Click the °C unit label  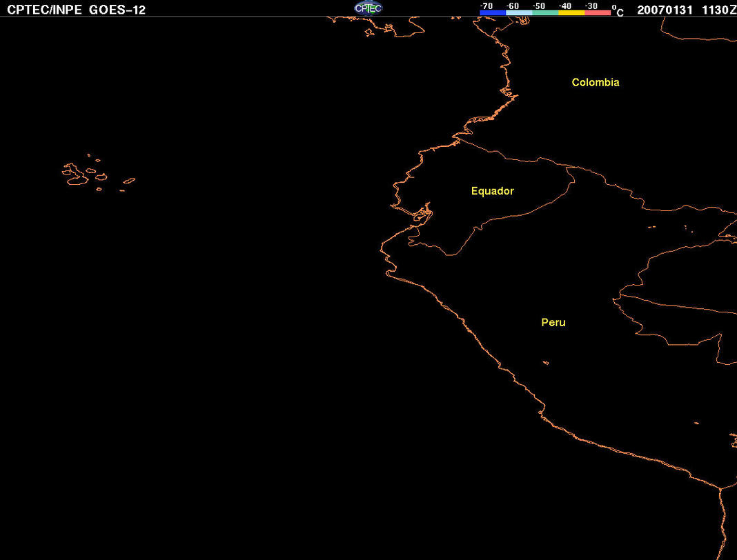pos(618,11)
